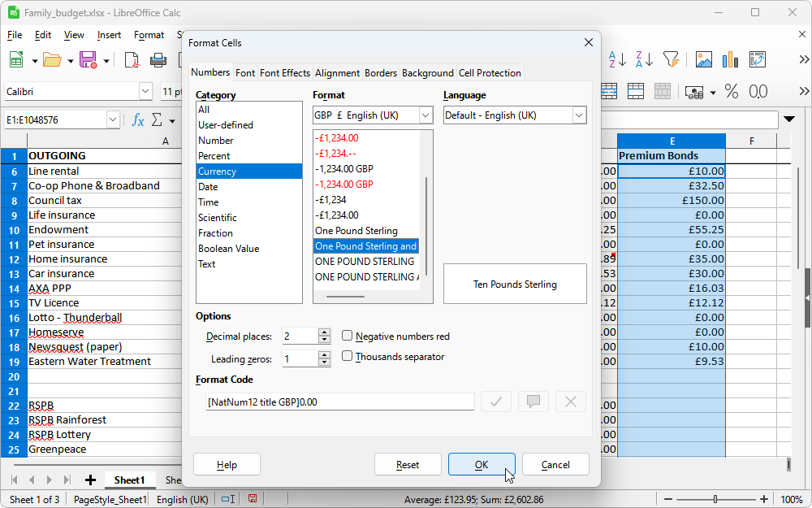The width and height of the screenshot is (812, 508).
Task: Click the Sort Ascending icon
Action: point(618,59)
